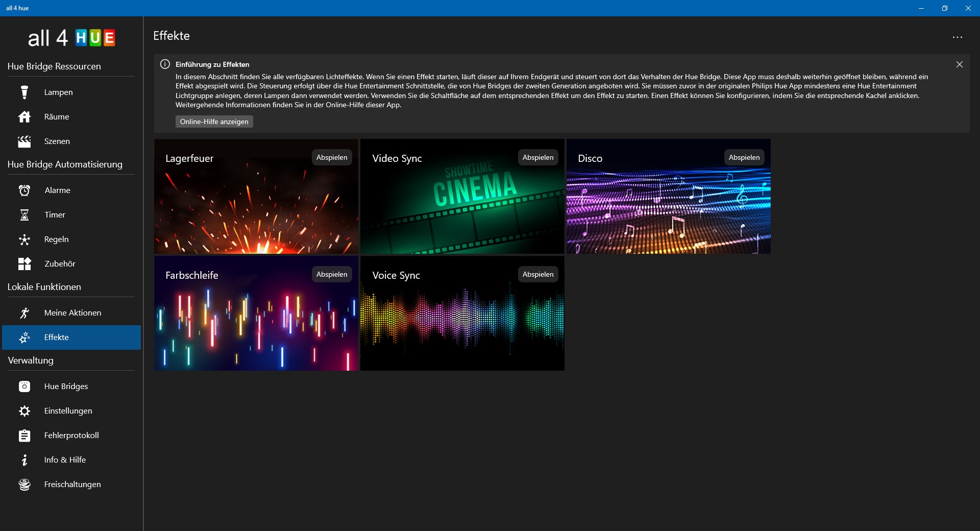Open the more options ellipsis menu

(957, 37)
